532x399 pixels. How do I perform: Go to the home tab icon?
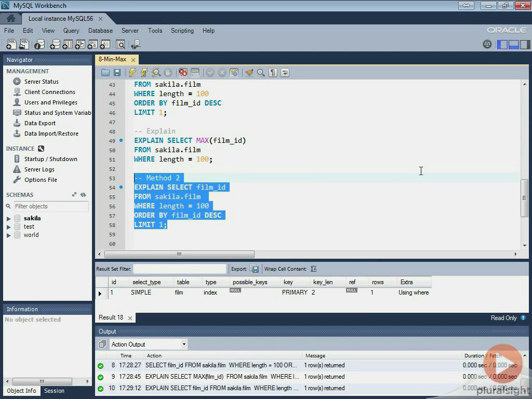(x=11, y=18)
